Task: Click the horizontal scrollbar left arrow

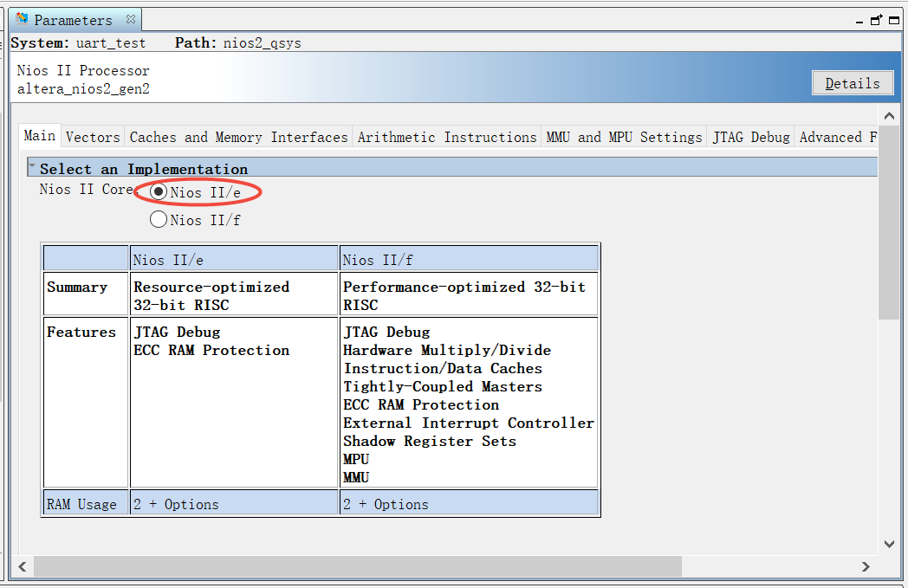Action: tap(23, 566)
